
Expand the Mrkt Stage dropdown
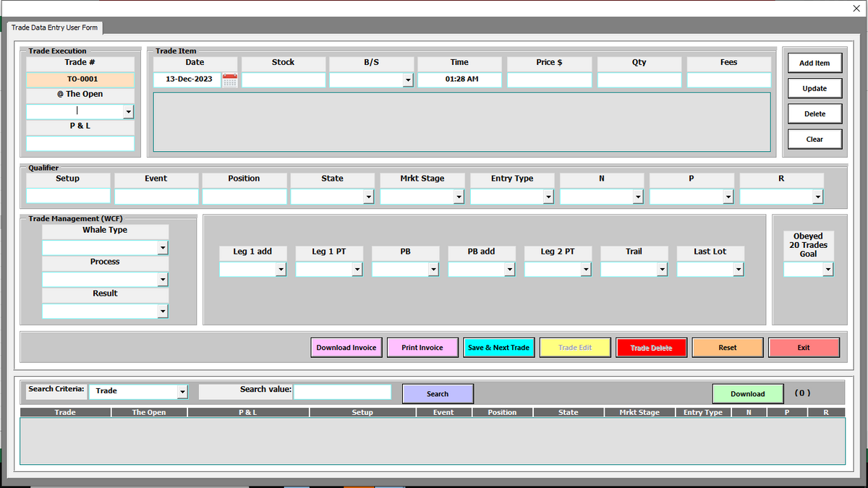pyautogui.click(x=459, y=197)
